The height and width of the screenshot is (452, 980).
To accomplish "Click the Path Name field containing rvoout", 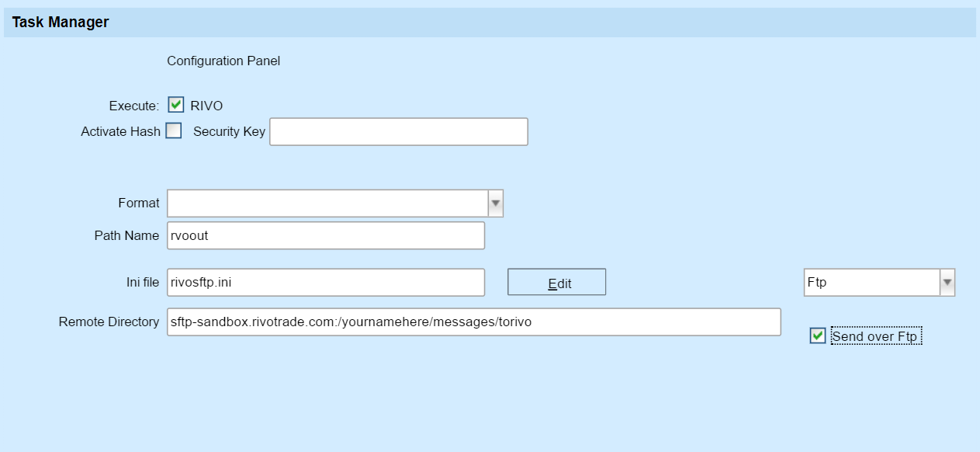I will tap(326, 235).
